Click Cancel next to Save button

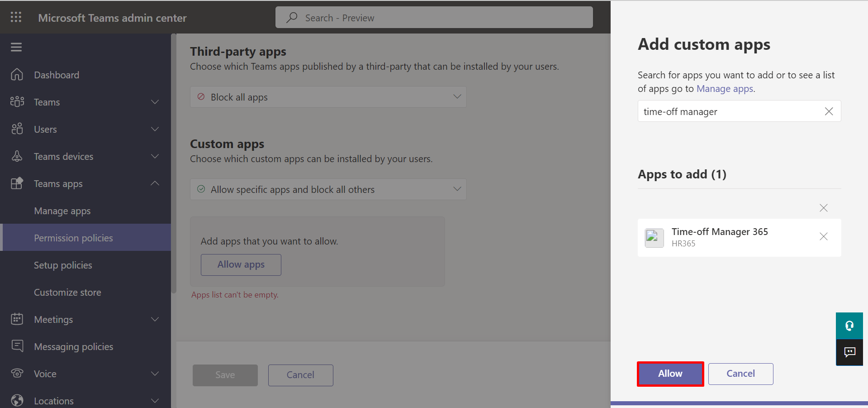click(300, 375)
